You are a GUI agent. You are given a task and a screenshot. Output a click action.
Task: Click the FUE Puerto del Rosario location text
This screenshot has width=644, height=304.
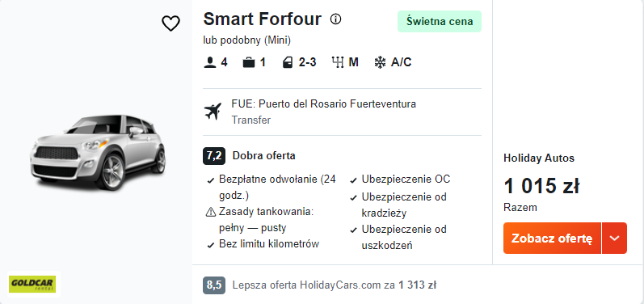pos(324,104)
